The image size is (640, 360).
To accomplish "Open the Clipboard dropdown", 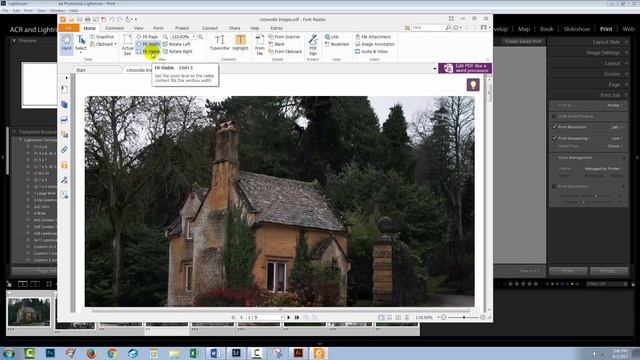I will 103,44.
